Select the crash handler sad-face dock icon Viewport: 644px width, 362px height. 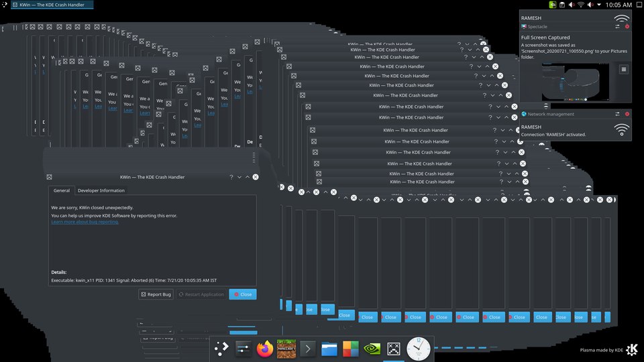tap(394, 349)
